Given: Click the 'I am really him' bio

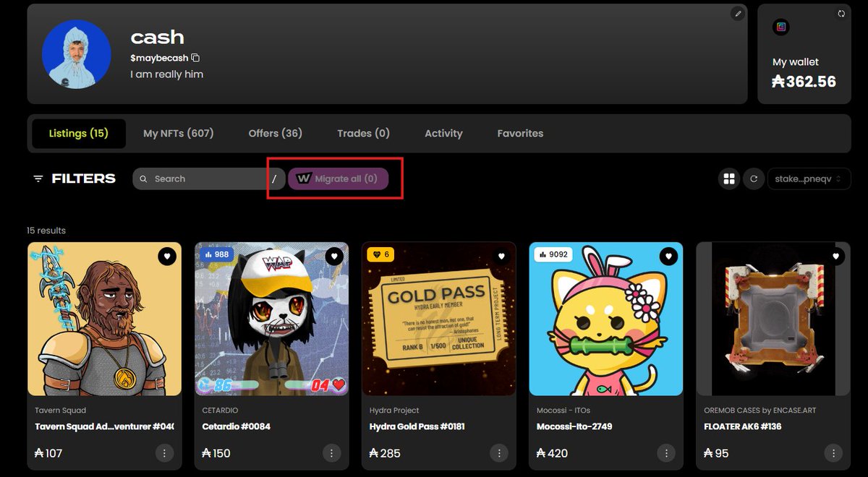Looking at the screenshot, I should 166,74.
